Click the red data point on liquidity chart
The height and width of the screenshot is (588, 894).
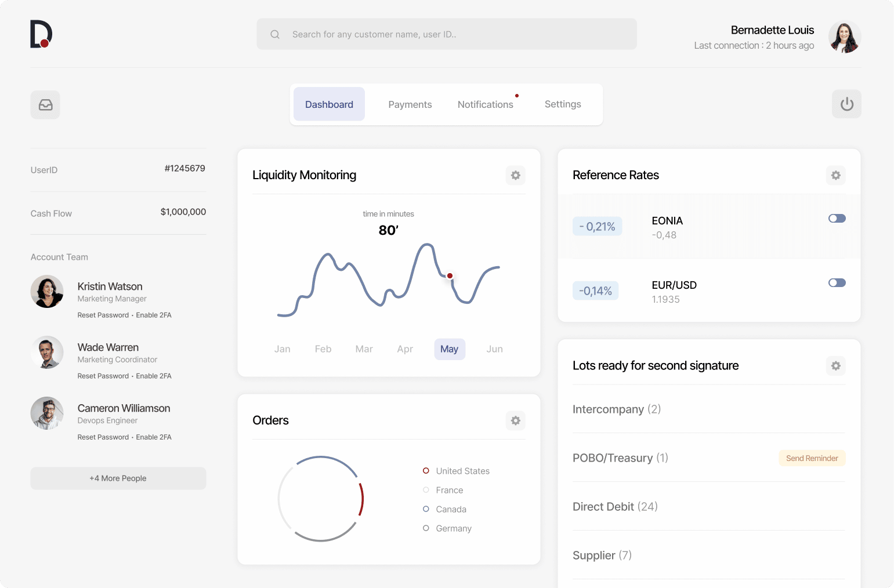point(450,275)
